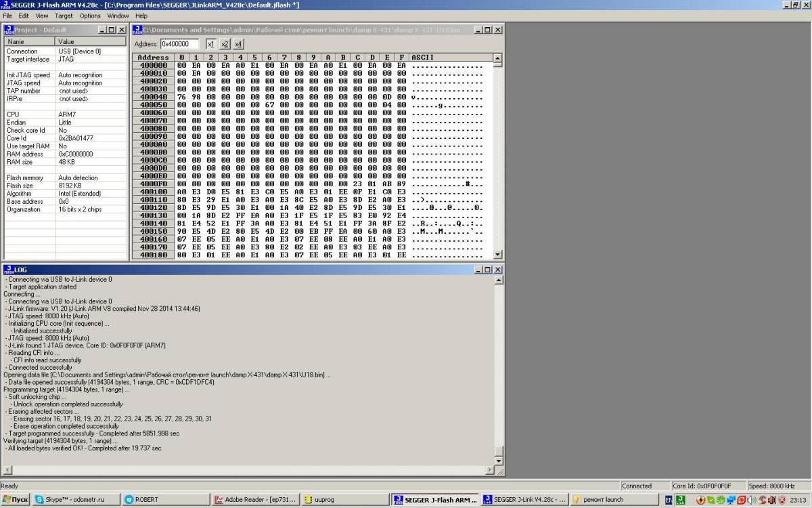The width and height of the screenshot is (812, 508).
Task: Select the Flash size value '8192 KB'
Action: 70,186
